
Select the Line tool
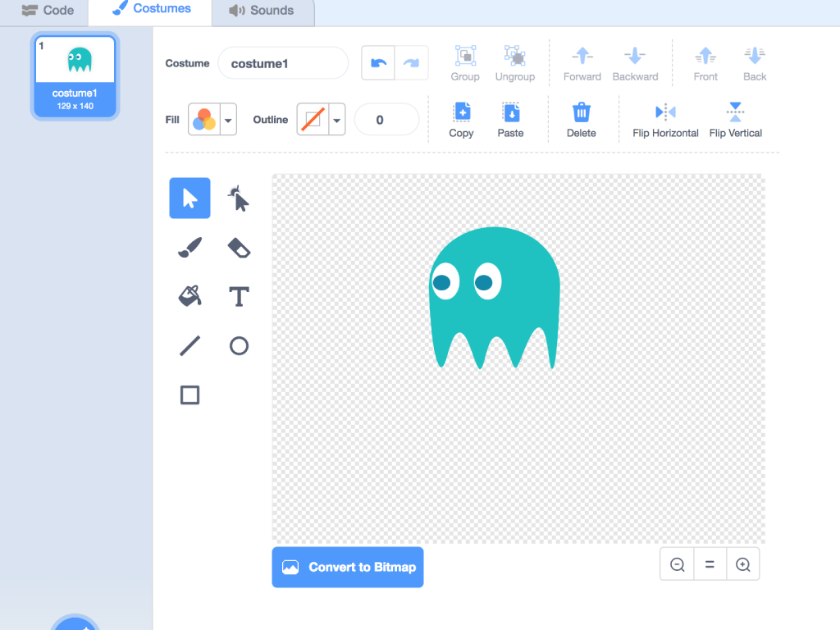pos(189,345)
